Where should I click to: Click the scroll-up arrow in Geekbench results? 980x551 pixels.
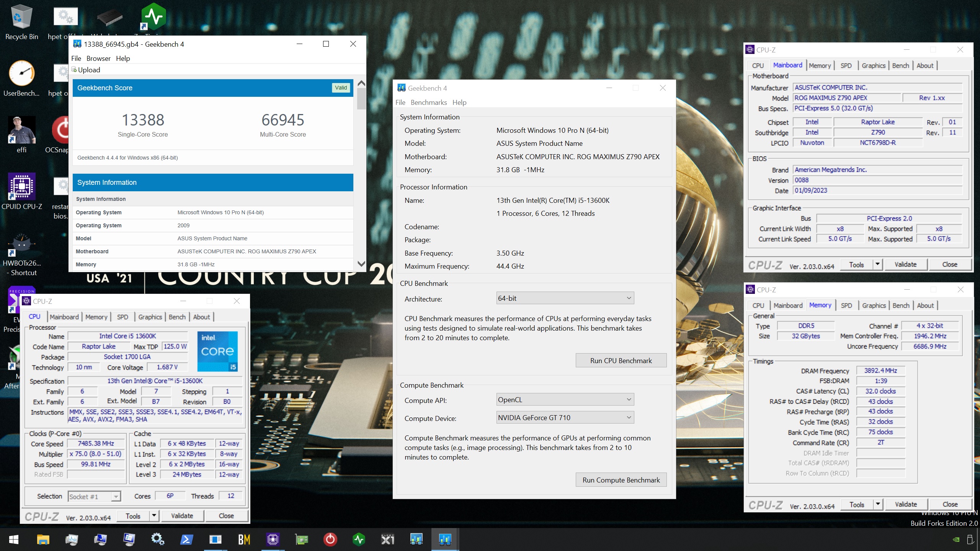[x=361, y=83]
